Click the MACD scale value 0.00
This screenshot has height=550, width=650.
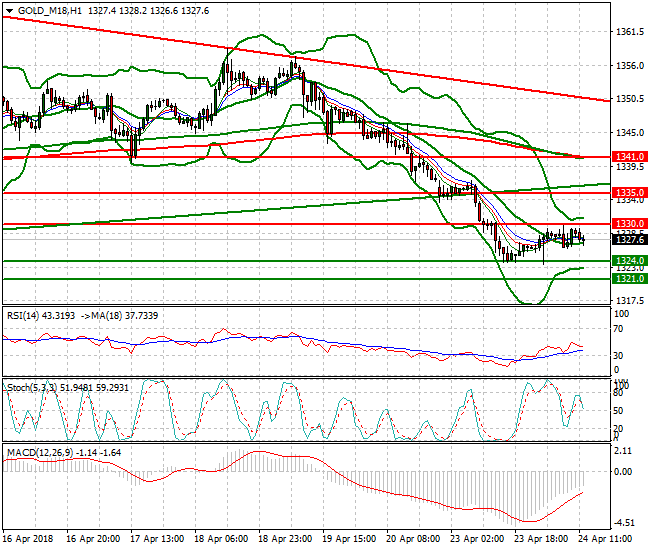click(x=623, y=472)
